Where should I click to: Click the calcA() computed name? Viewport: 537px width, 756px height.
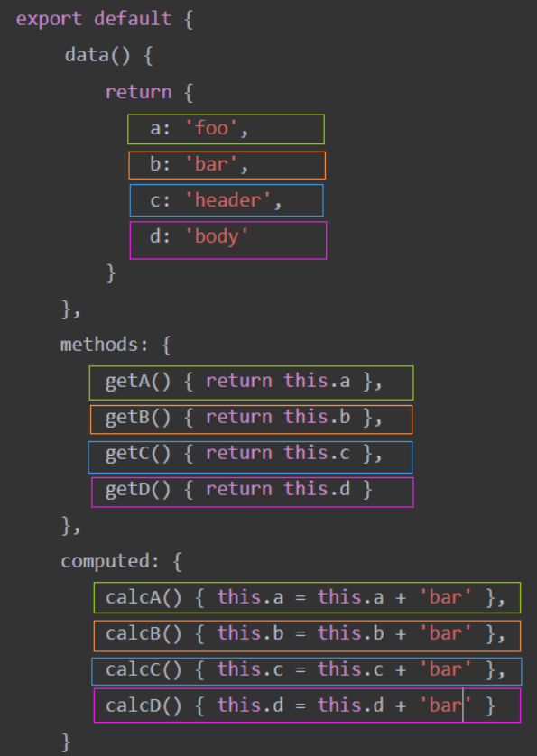144,598
